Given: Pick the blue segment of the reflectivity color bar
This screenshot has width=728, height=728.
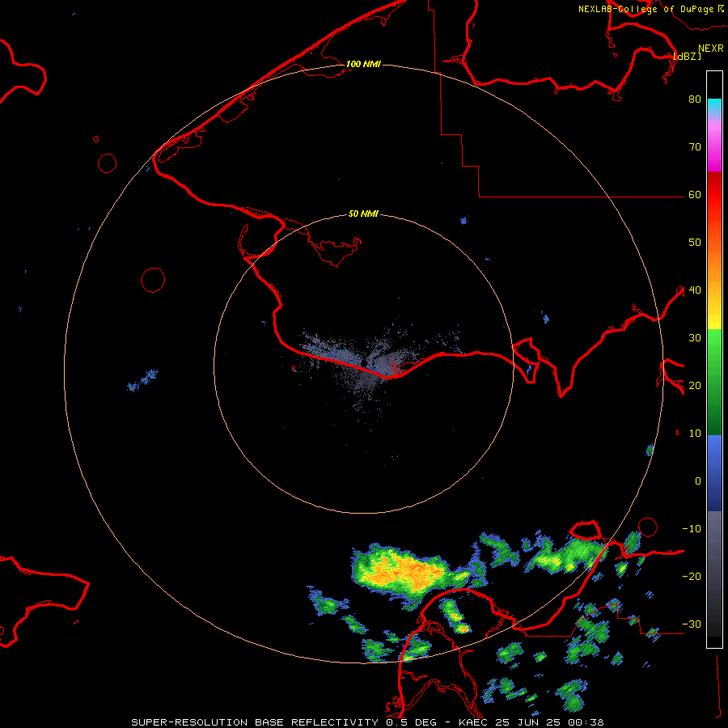Looking at the screenshot, I should pyautogui.click(x=714, y=472).
